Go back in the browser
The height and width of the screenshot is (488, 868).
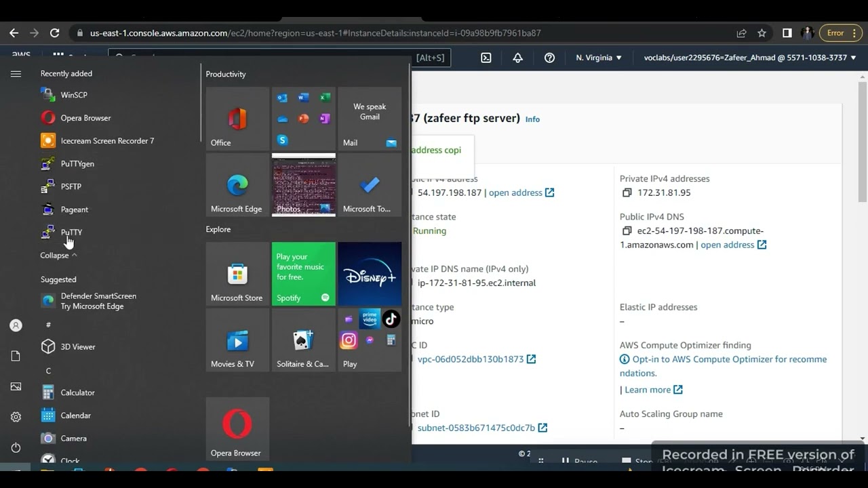point(14,33)
